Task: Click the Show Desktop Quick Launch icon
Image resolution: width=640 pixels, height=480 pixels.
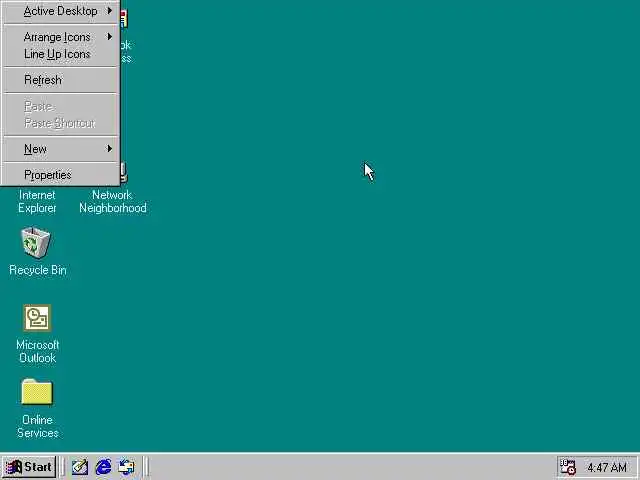Action: (80, 467)
